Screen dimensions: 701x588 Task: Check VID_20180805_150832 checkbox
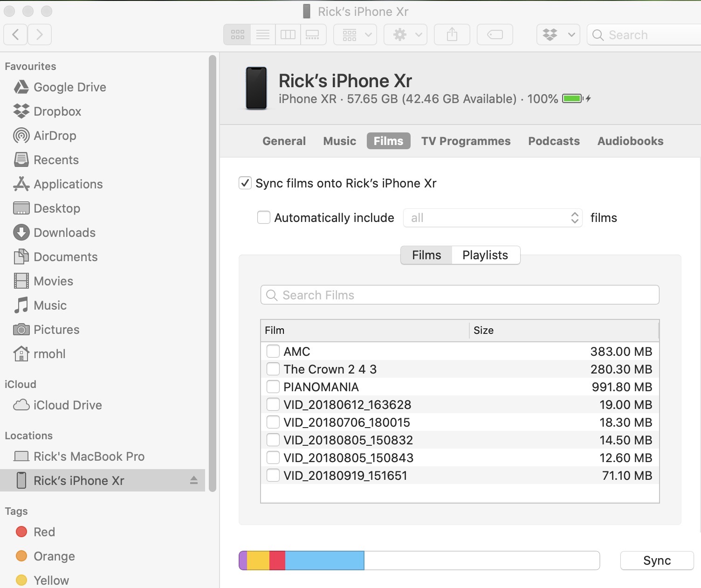pyautogui.click(x=273, y=440)
